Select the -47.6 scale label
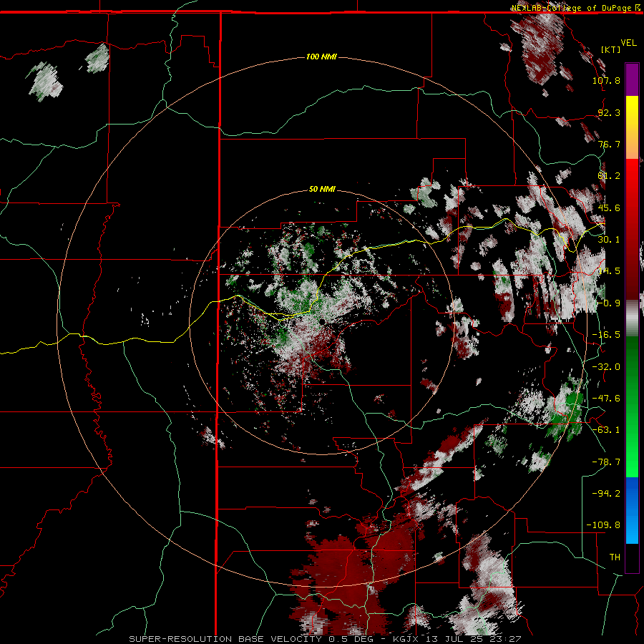Screen dimensions: 644x644 click(606, 399)
